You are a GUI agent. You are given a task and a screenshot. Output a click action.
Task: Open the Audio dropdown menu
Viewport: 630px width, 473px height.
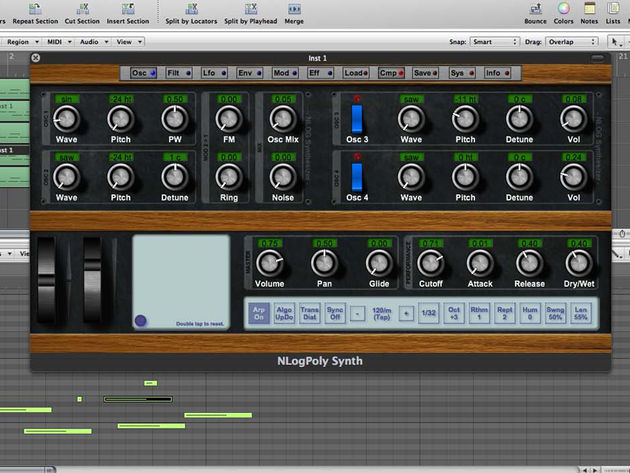94,42
